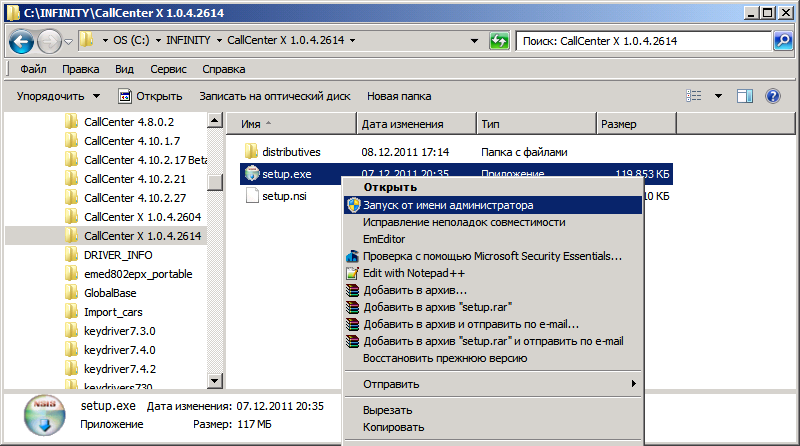Sort by the Дата изменения column header

coord(416,124)
